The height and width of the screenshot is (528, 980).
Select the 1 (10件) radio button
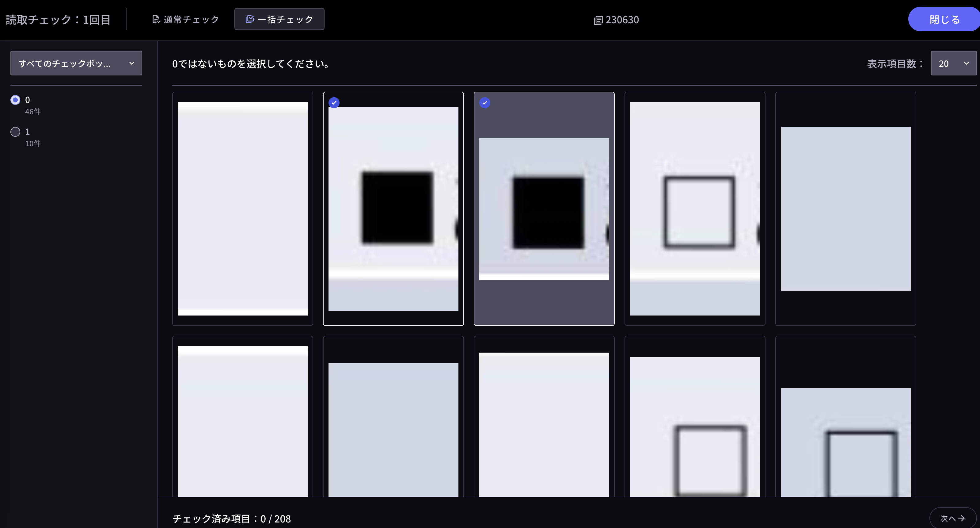click(x=15, y=132)
